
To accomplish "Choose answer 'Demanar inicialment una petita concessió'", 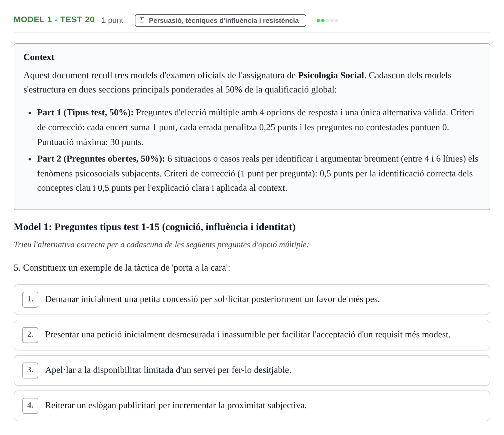I will pyautogui.click(x=252, y=300).
